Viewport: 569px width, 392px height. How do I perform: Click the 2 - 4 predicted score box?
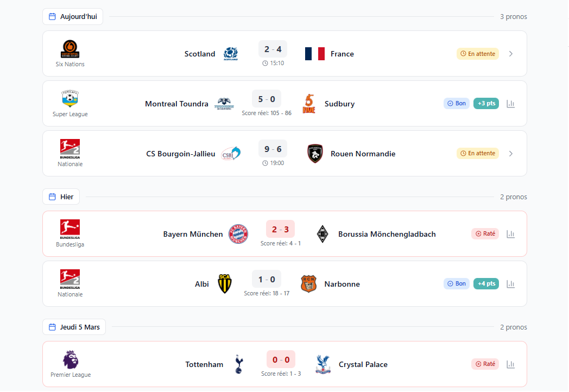click(273, 49)
